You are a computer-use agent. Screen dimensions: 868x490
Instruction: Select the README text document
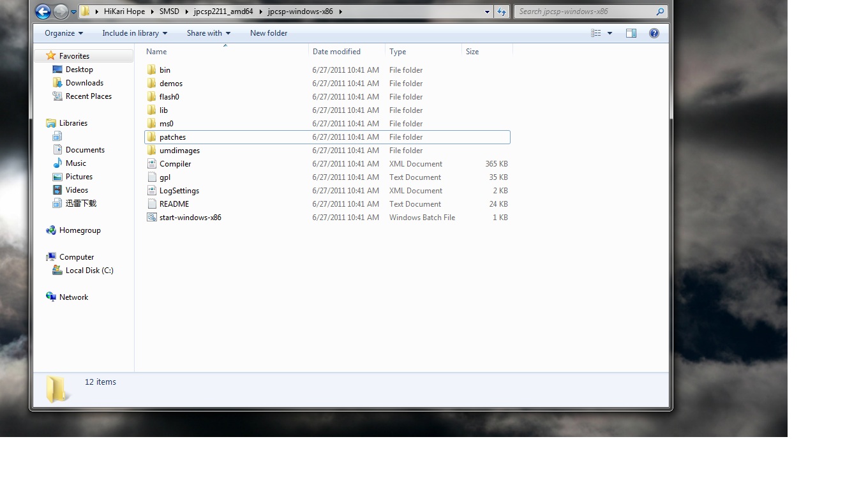point(174,204)
